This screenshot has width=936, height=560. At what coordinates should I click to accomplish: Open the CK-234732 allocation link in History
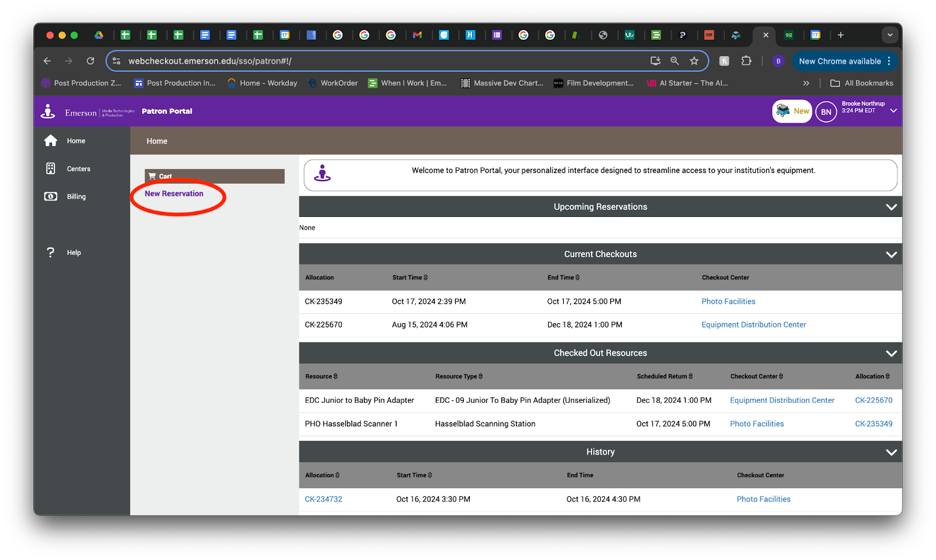click(x=324, y=499)
